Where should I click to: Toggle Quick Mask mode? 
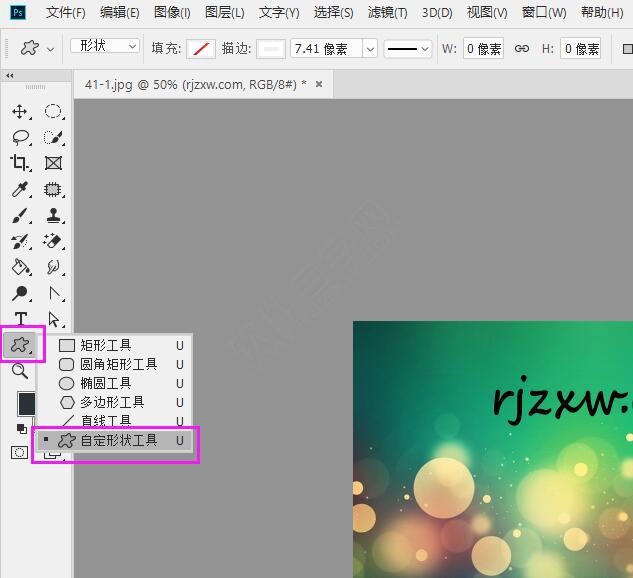(20, 452)
